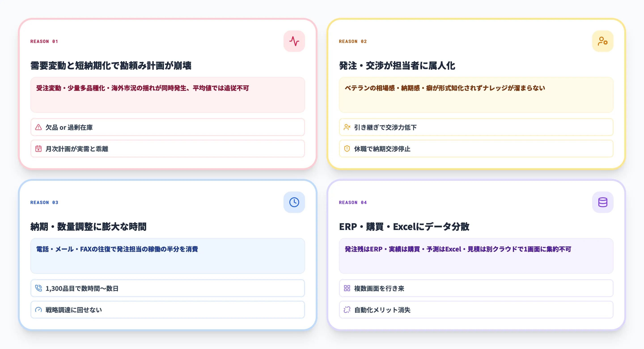Select the 欠品 or 過剰在庫 item row
The height and width of the screenshot is (349, 644).
click(x=167, y=127)
